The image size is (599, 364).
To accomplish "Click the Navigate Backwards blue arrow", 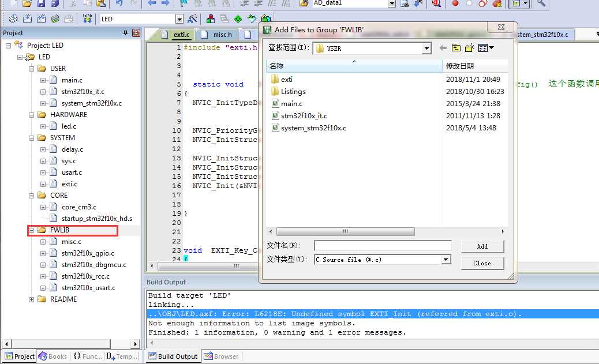I will tap(152, 3).
